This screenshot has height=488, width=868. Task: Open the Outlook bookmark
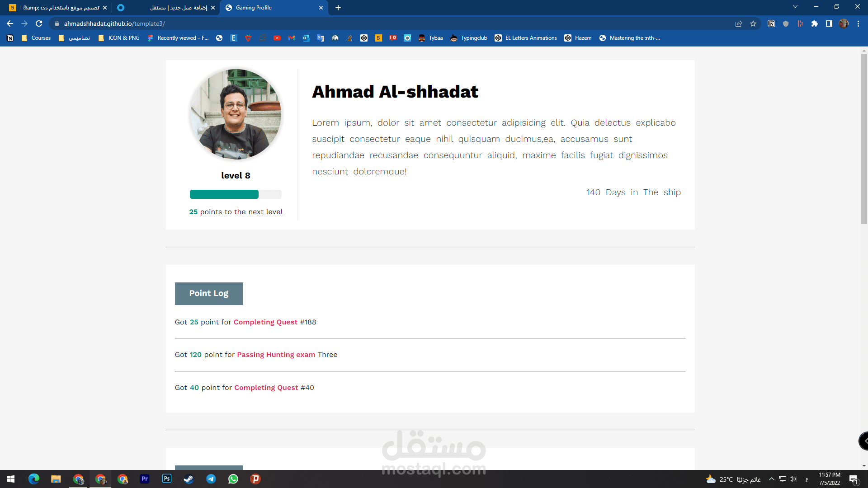pyautogui.click(x=307, y=38)
